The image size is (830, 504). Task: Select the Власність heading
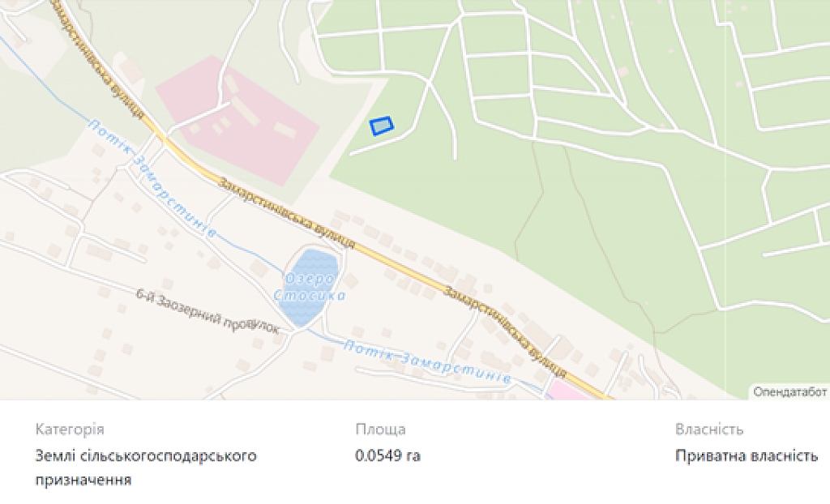click(708, 429)
